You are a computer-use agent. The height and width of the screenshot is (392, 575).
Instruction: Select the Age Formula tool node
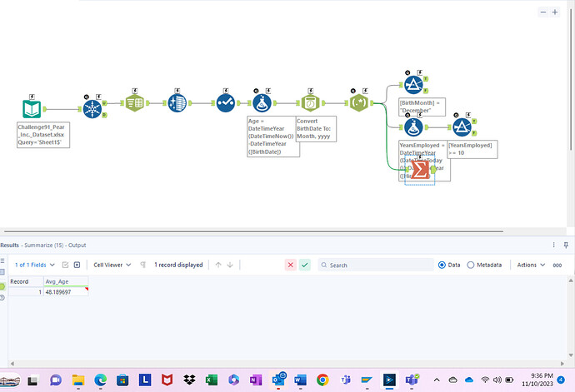click(265, 102)
